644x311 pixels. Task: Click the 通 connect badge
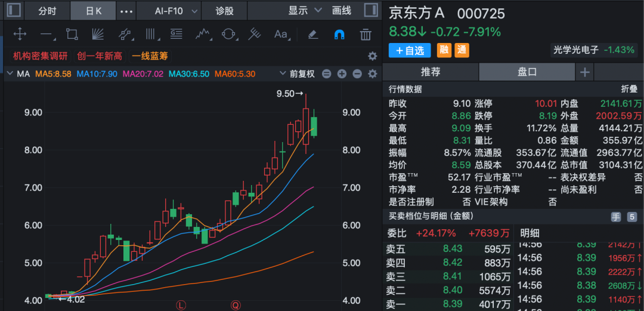462,50
